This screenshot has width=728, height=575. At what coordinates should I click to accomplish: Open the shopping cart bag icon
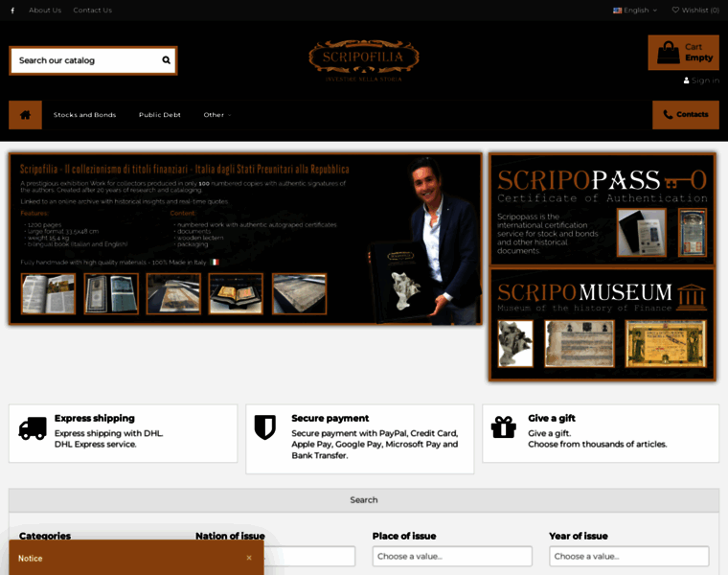click(x=668, y=52)
